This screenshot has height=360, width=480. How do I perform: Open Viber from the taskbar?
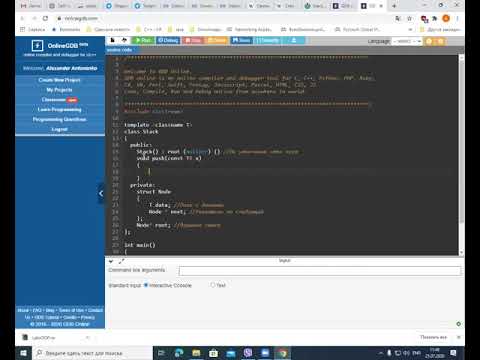(x=248, y=353)
